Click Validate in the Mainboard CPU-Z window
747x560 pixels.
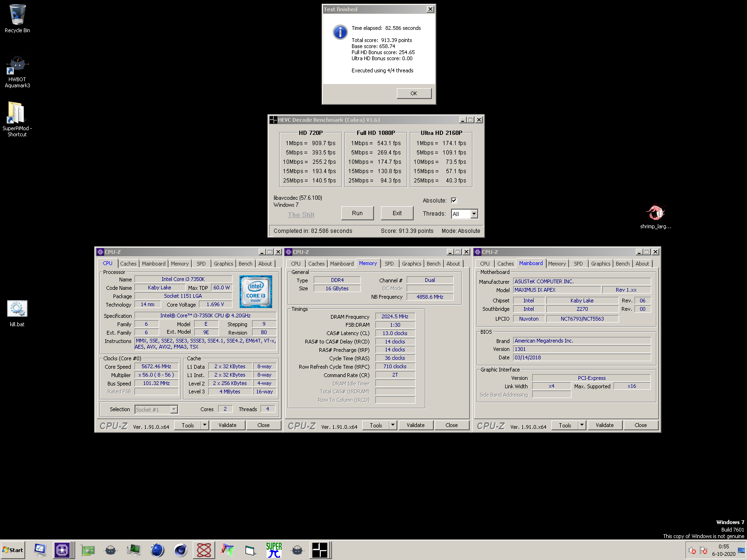pos(605,425)
